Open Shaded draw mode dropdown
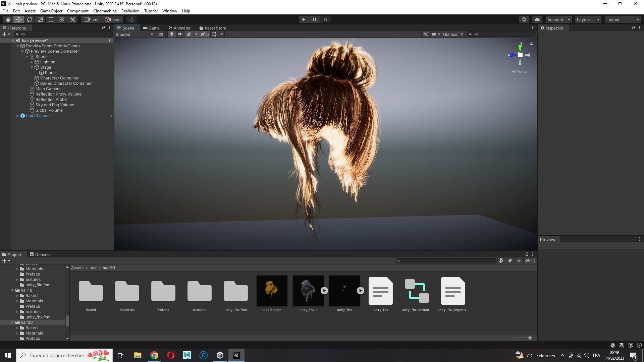This screenshot has width=644, height=362. click(x=135, y=34)
